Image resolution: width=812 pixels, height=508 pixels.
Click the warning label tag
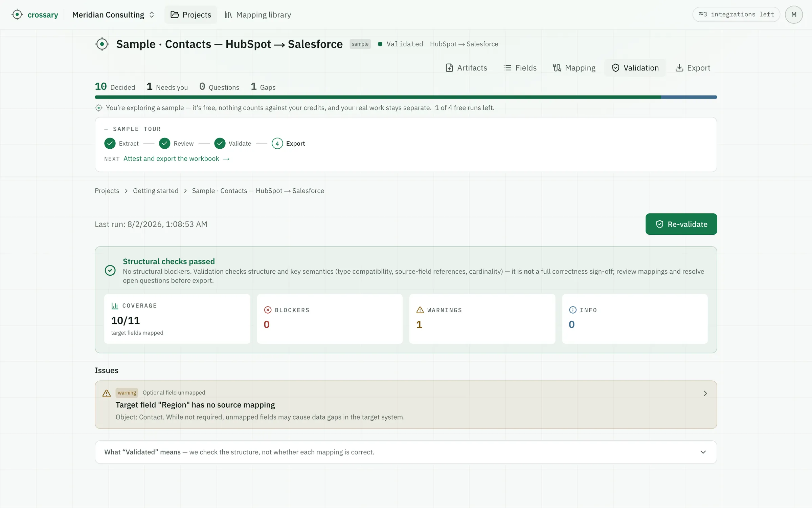(x=127, y=393)
